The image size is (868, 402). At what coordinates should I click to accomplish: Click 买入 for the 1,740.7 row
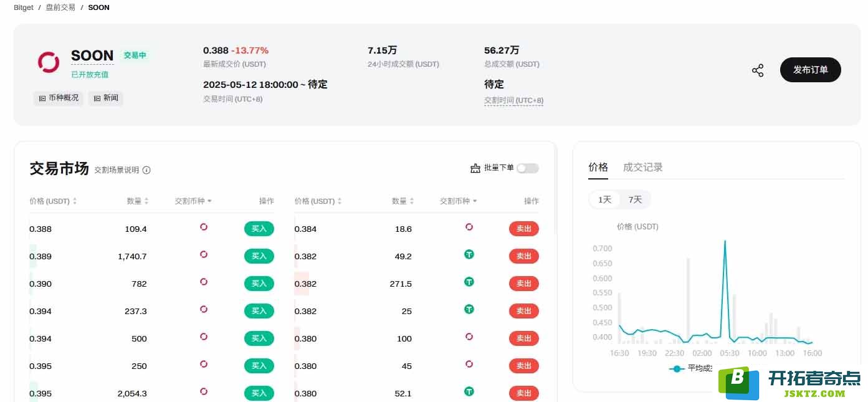coord(259,256)
